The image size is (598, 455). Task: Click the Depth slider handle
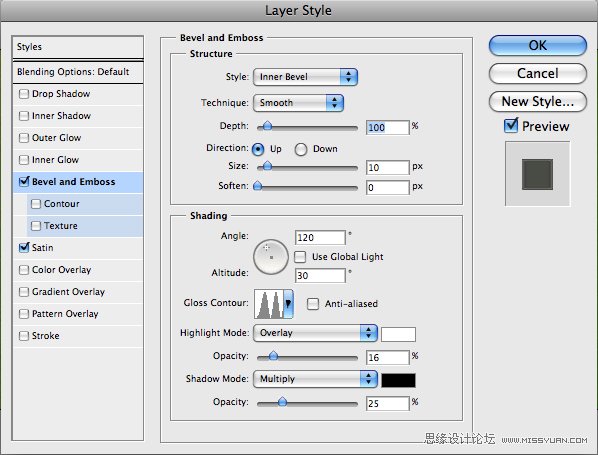(x=267, y=126)
